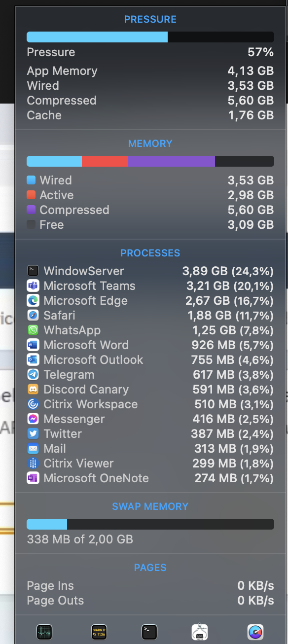Screen dimensions: 288x644
Task: Click the Citrix Workspace process entry
Action: 150,404
